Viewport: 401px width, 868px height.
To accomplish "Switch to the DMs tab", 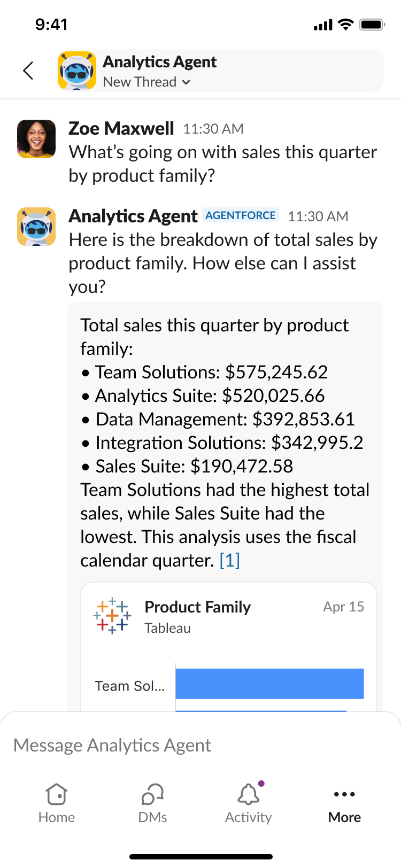I will [x=152, y=803].
